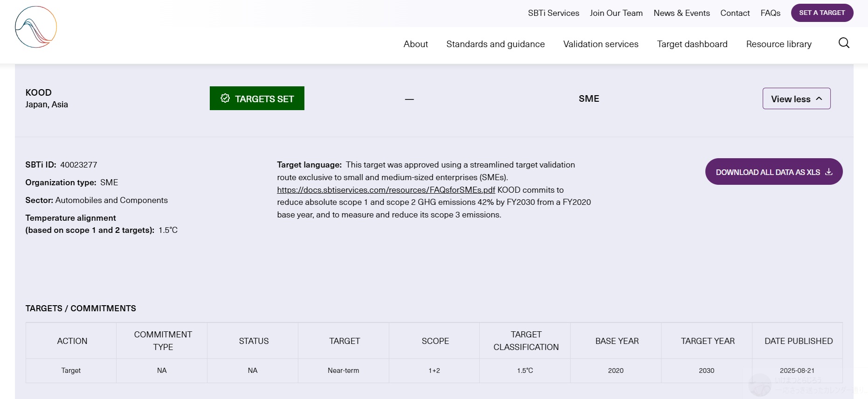Viewport: 868px width, 399px height.
Task: Open Validation services menu
Action: [x=600, y=44]
